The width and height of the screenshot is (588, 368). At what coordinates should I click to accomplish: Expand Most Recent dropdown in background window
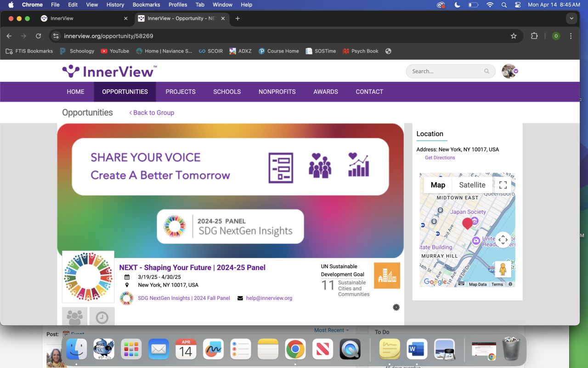click(332, 330)
